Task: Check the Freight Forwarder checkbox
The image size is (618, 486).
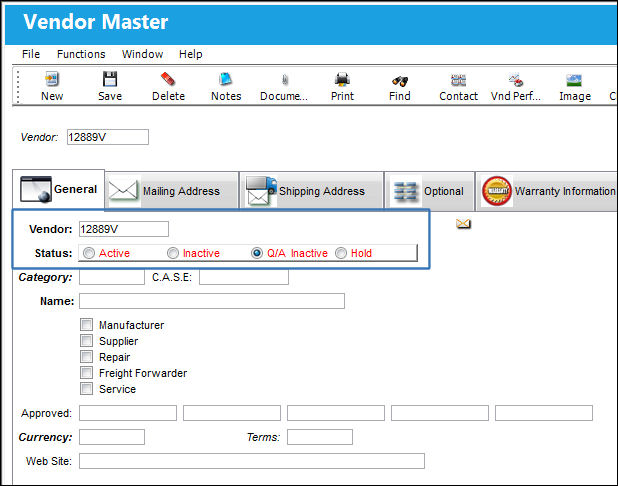Action: (x=86, y=373)
